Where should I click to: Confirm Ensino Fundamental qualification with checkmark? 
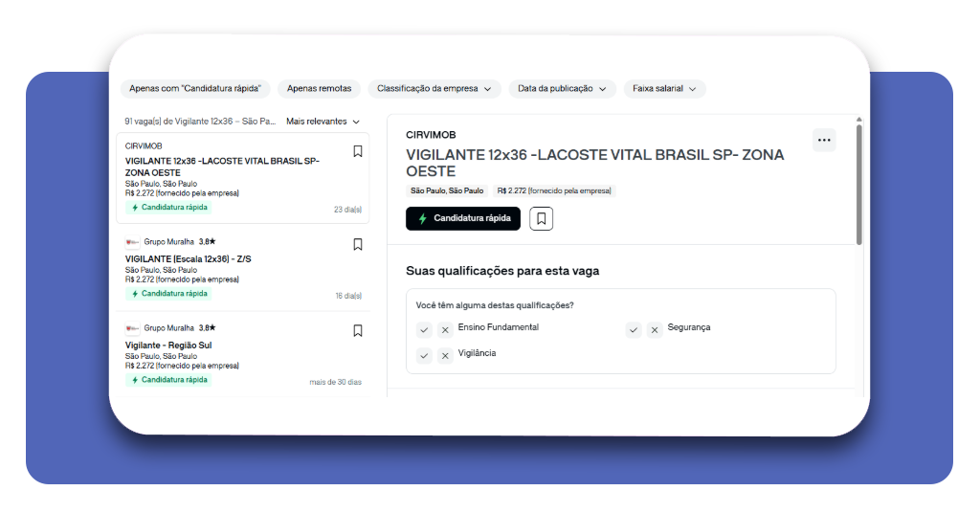coord(424,329)
